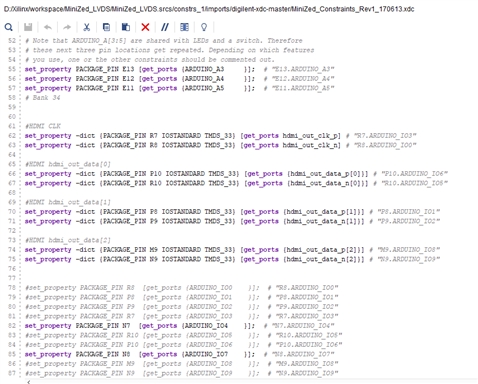Image resolution: width=478 pixels, height=384 pixels.
Task: Toggle line comments with // icon
Action: [x=165, y=27]
